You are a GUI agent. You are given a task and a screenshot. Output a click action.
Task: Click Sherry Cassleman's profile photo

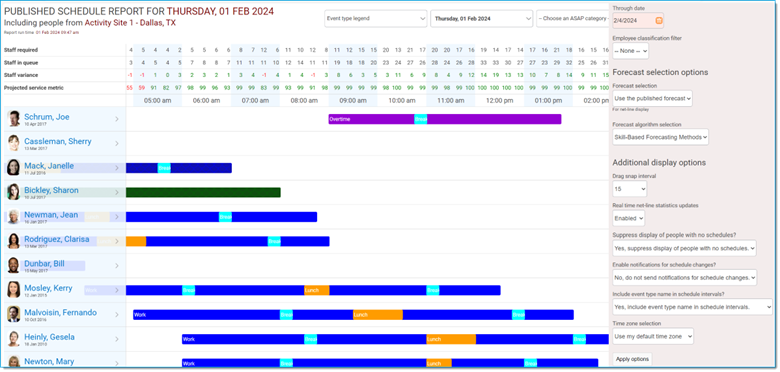pos(14,143)
